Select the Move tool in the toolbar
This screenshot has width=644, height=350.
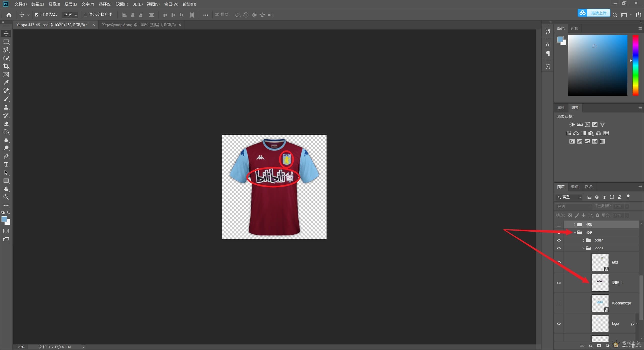click(x=6, y=33)
